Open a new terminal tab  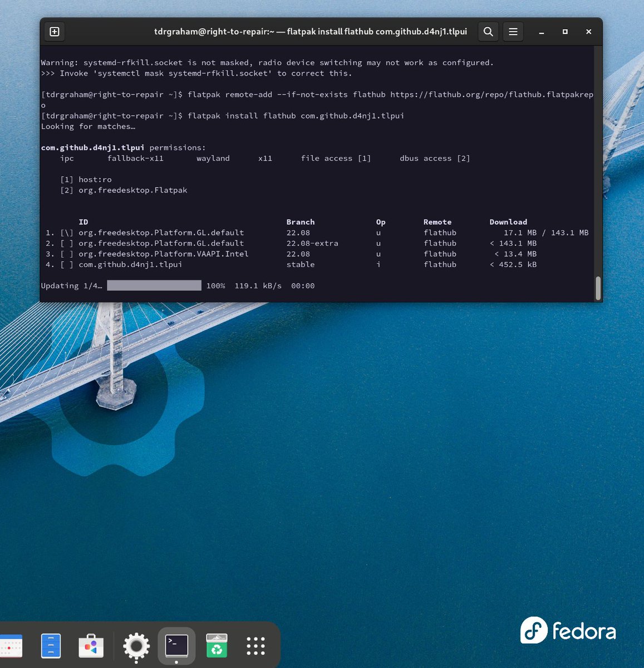[x=55, y=32]
